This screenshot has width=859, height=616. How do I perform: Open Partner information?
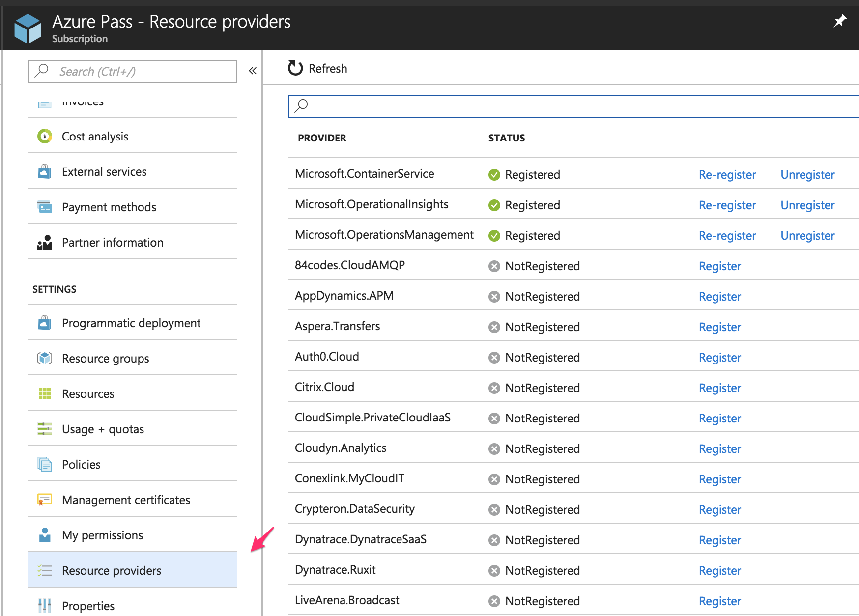pos(132,242)
